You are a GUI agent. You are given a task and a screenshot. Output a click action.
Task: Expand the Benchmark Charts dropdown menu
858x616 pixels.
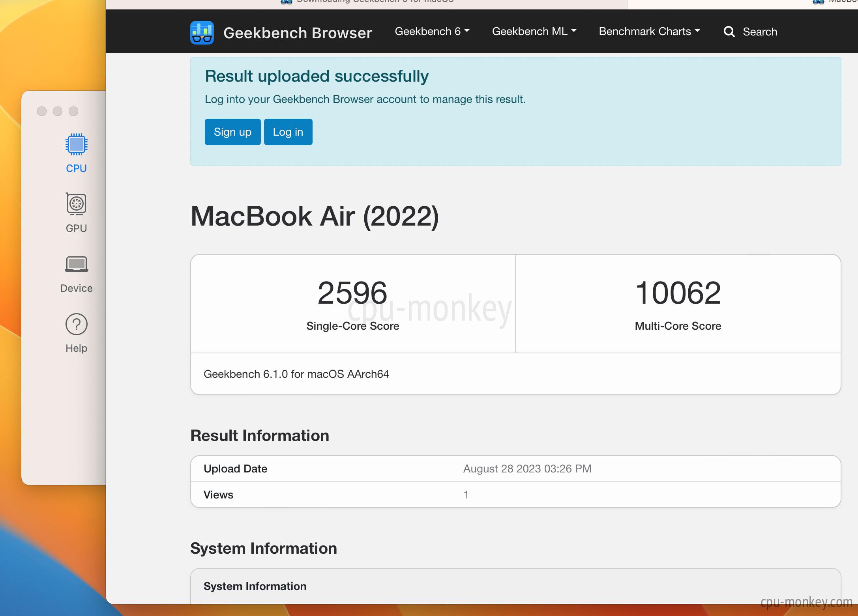(x=650, y=32)
